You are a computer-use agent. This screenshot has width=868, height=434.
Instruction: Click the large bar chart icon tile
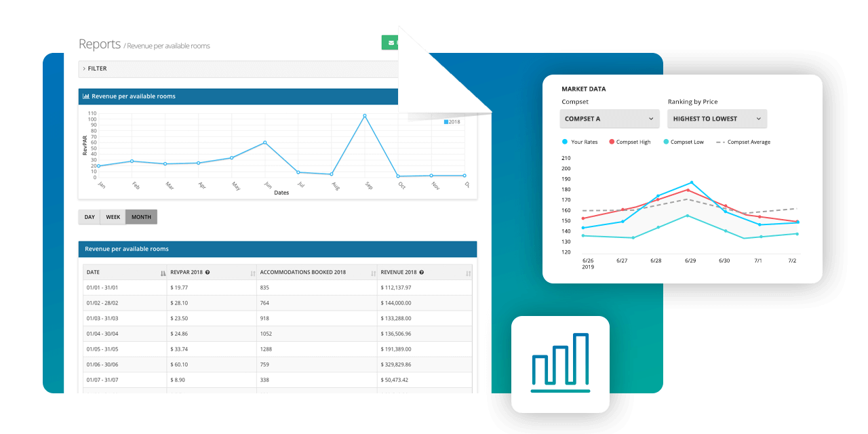(560, 364)
